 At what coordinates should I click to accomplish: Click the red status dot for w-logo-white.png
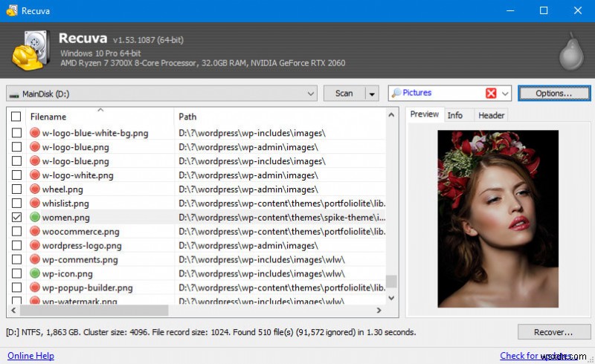[35, 175]
